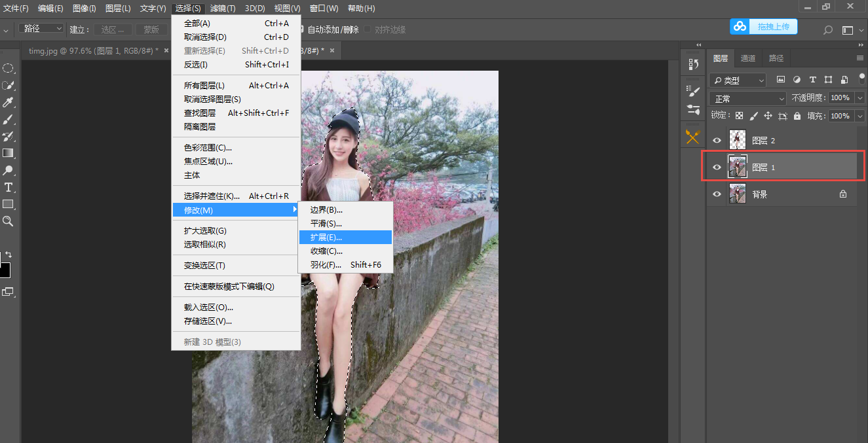Filter layers by type layers icon

(x=812, y=80)
